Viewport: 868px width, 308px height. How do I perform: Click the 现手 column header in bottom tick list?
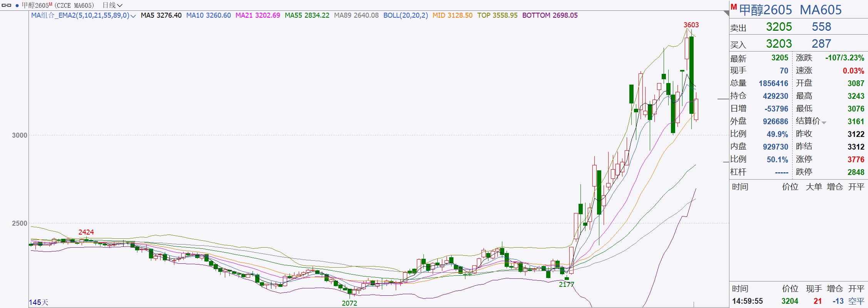[x=814, y=289]
